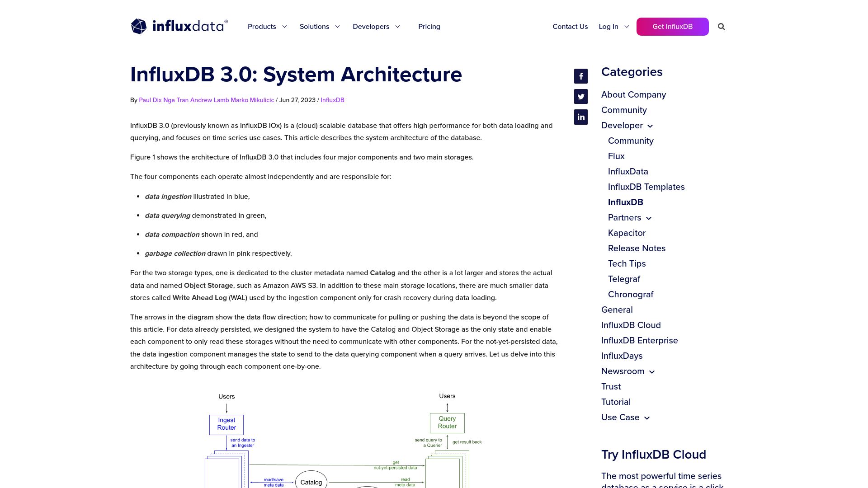
Task: Open the Pricing page
Action: point(429,27)
